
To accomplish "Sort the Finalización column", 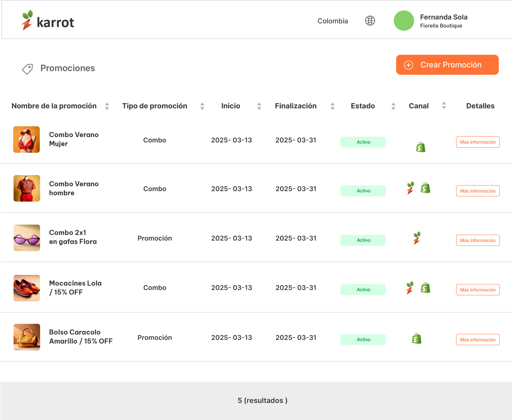I will point(332,106).
